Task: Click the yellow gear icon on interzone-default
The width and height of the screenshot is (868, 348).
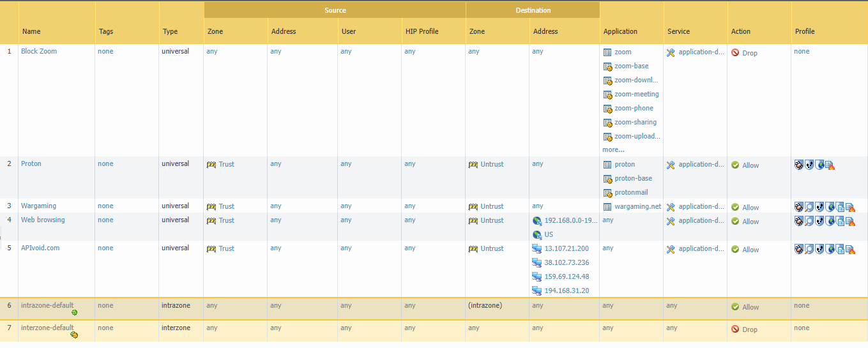Action: click(x=74, y=335)
